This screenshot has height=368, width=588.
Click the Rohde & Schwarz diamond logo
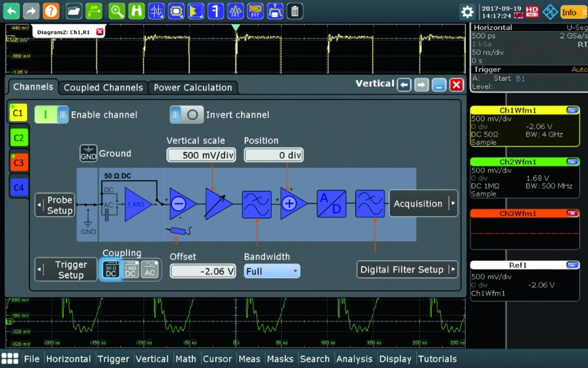click(x=550, y=12)
